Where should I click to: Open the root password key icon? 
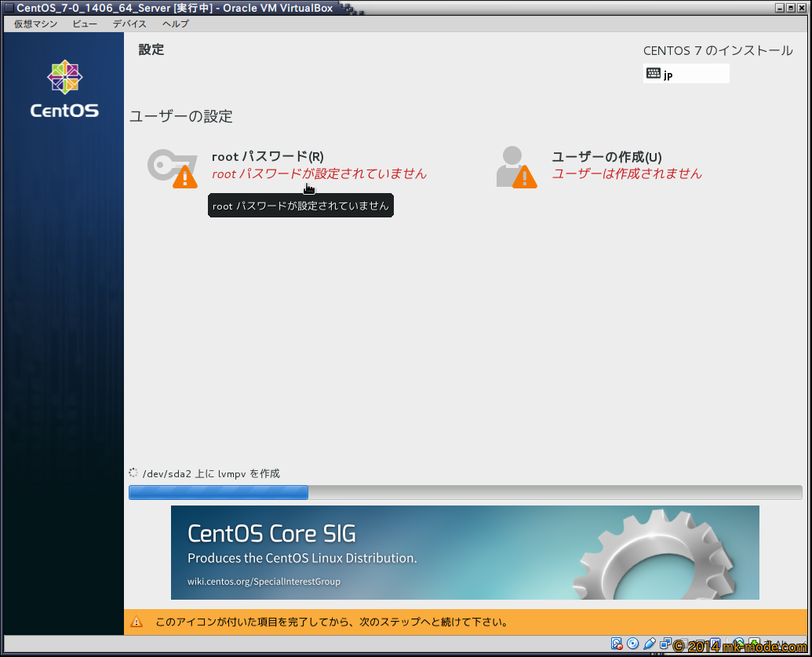tap(165, 166)
